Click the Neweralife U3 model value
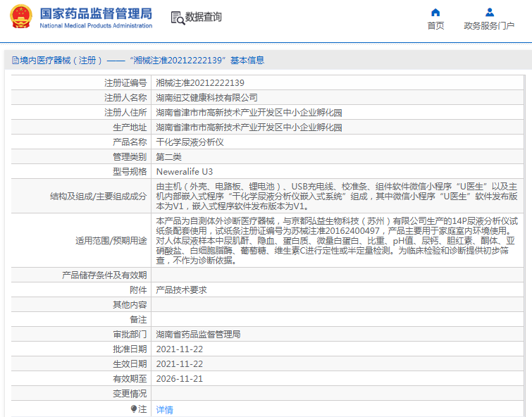 click(x=184, y=172)
